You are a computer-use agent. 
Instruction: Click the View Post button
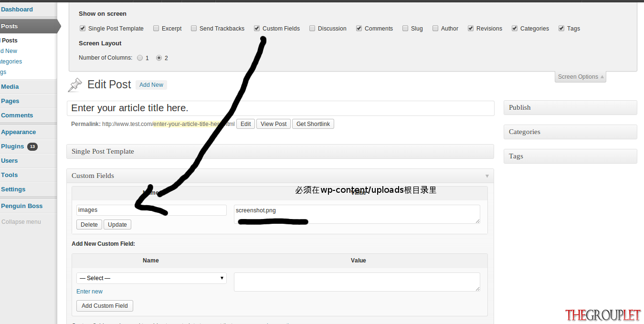point(274,124)
